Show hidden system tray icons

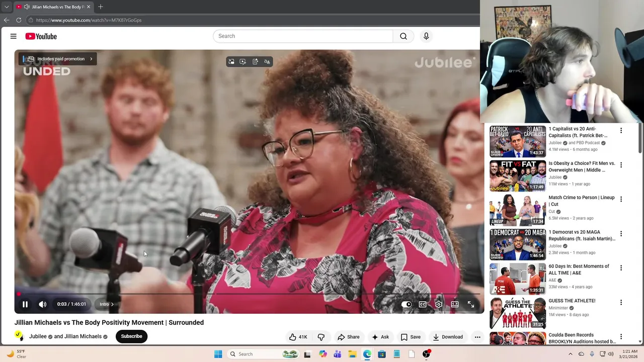[x=571, y=354]
